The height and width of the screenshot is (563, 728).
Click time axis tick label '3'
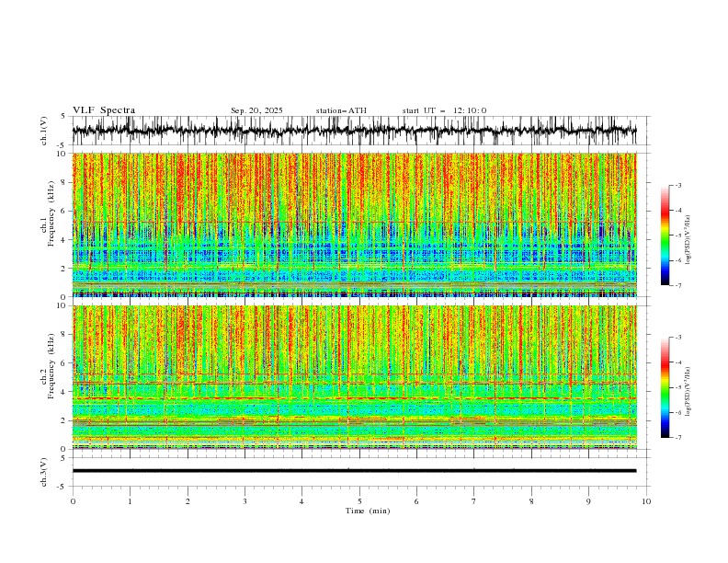point(245,501)
